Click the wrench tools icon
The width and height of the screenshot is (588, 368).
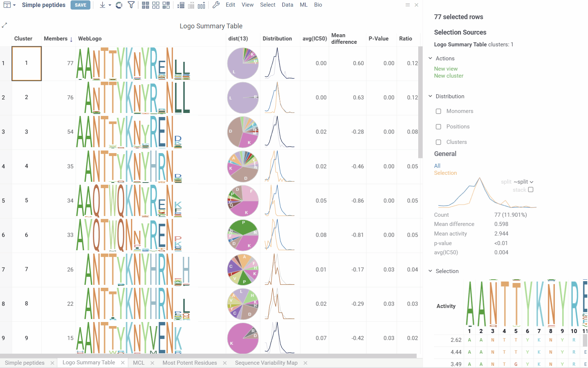coord(216,5)
